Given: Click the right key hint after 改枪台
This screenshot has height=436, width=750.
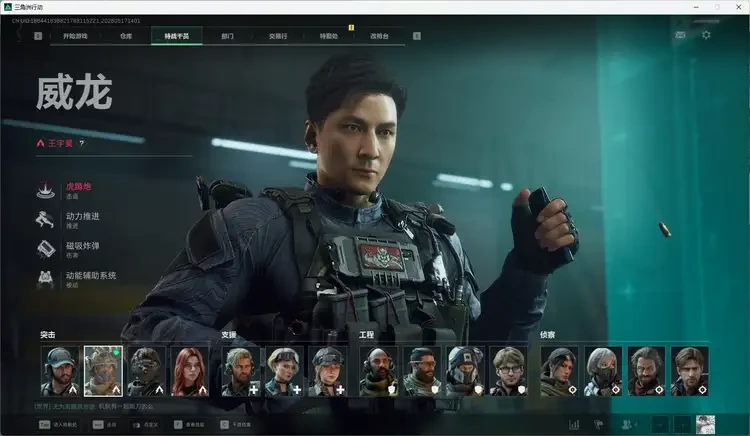Looking at the screenshot, I should 417,36.
